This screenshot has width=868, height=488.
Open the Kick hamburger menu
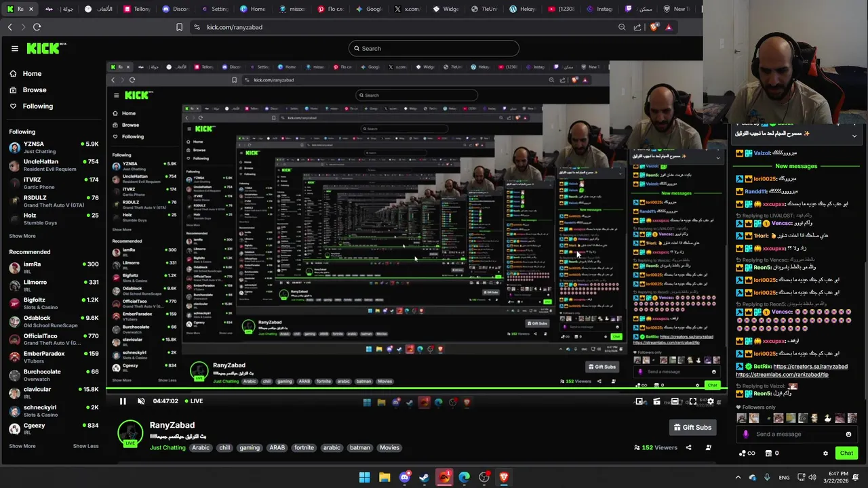pyautogui.click(x=14, y=48)
